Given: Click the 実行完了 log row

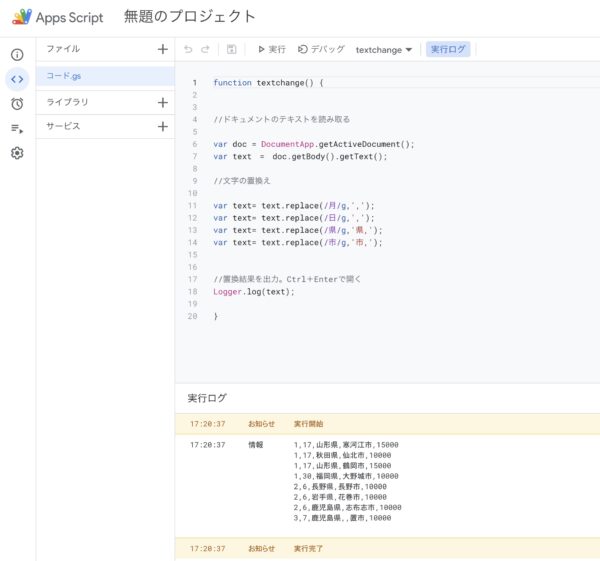Looking at the screenshot, I should [x=387, y=548].
